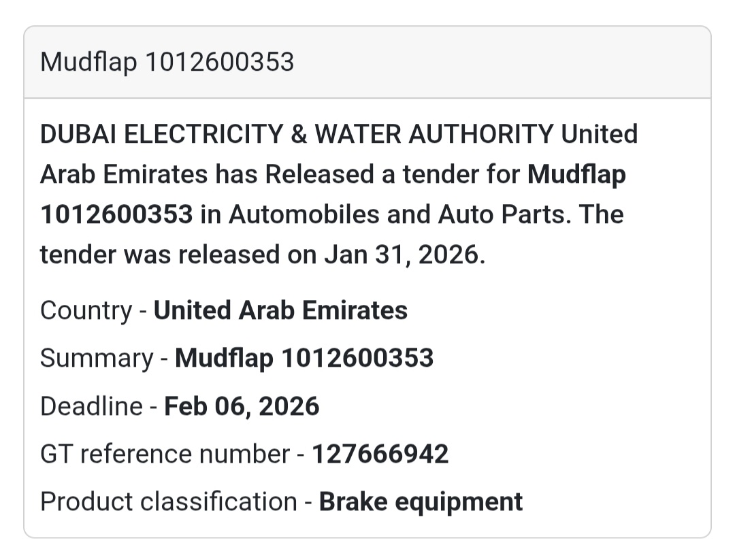The image size is (735, 560).
Task: Click the card header title "Mudflap 1012600353"
Action: (167, 62)
